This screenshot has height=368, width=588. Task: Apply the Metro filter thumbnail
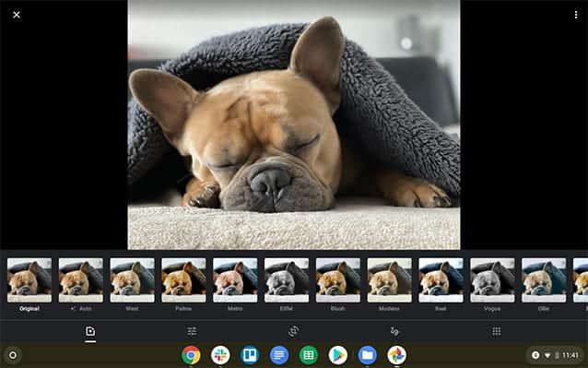pyautogui.click(x=235, y=279)
